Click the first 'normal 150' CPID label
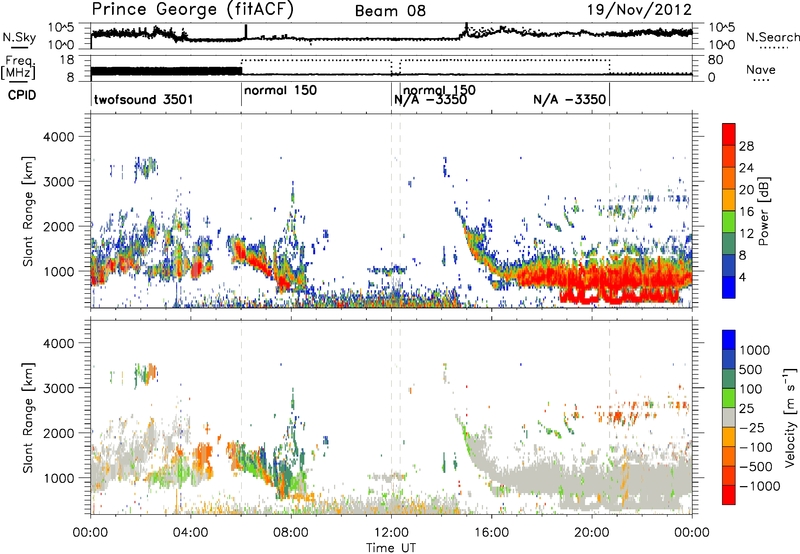Screen dimensions: 800x554 (x=281, y=90)
